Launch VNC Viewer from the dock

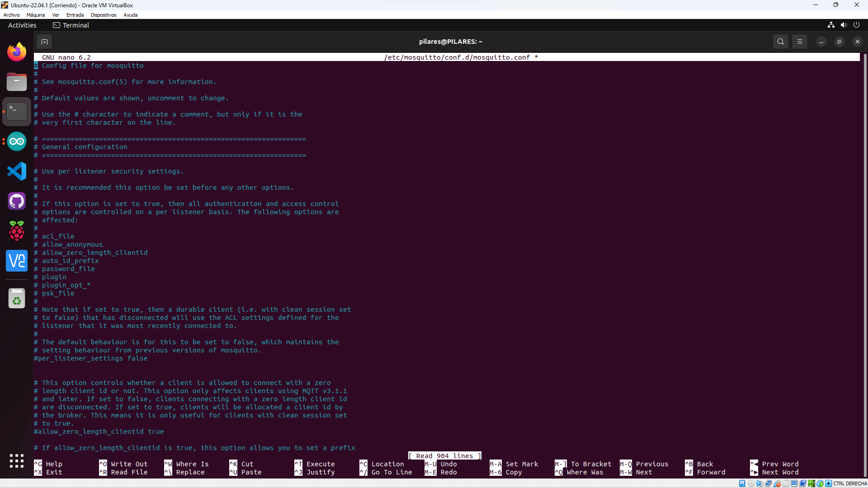(17, 261)
